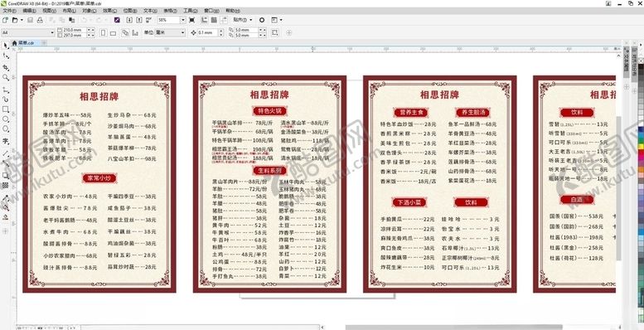Toggle treat all objects as filled
This screenshot has height=330, width=644.
[275, 32]
